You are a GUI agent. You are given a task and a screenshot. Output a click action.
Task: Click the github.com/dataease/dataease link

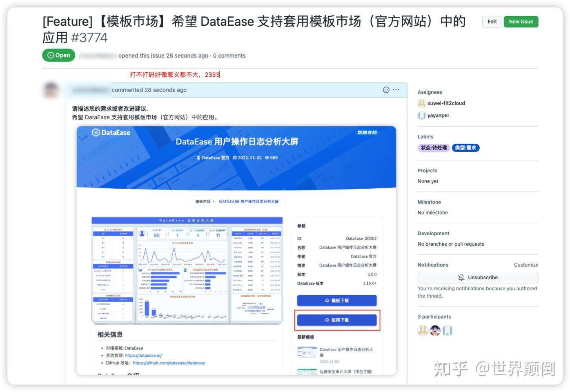169,363
